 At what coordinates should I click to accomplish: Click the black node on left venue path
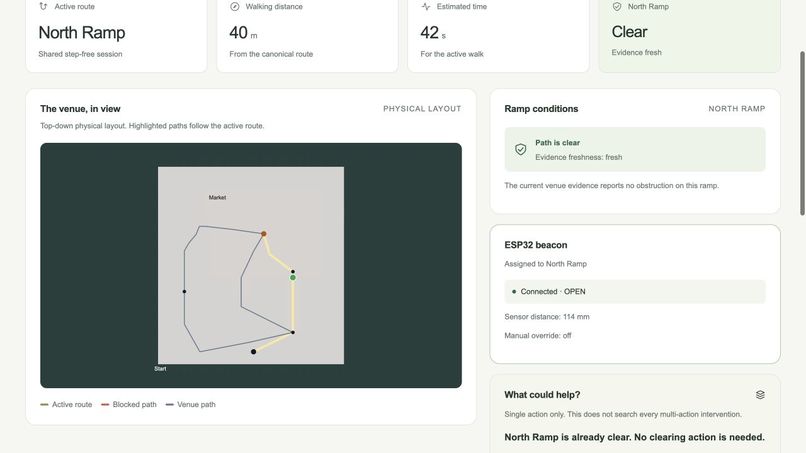pyautogui.click(x=184, y=292)
